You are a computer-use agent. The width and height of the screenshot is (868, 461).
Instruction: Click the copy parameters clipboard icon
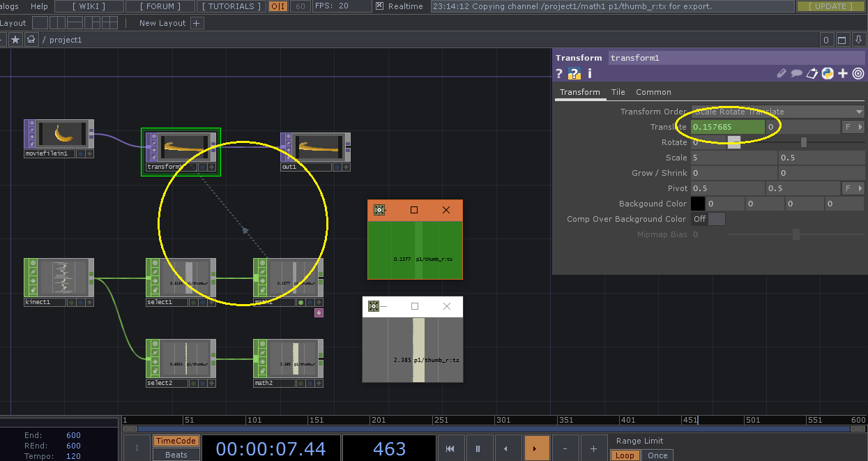(812, 73)
